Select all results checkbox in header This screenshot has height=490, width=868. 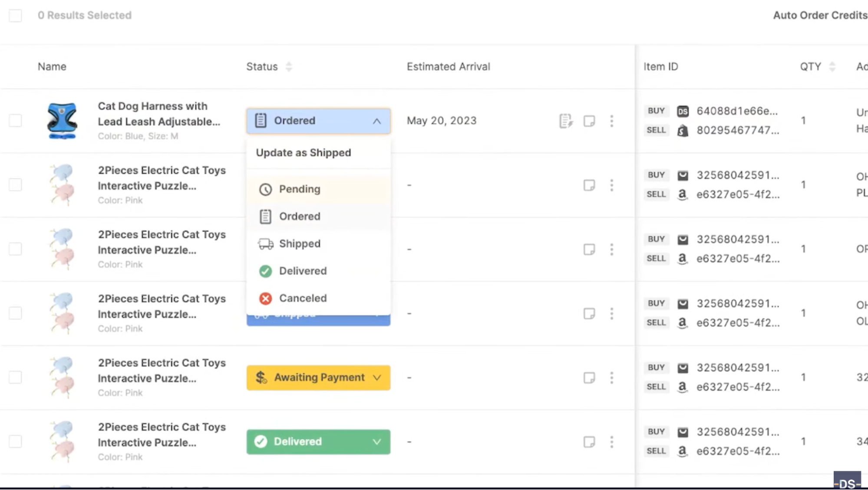16,15
